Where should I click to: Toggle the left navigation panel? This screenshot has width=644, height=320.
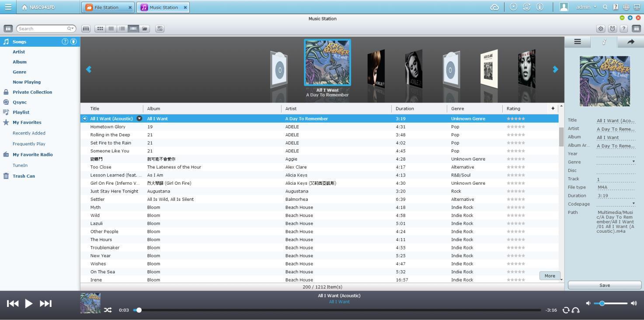(x=8, y=28)
